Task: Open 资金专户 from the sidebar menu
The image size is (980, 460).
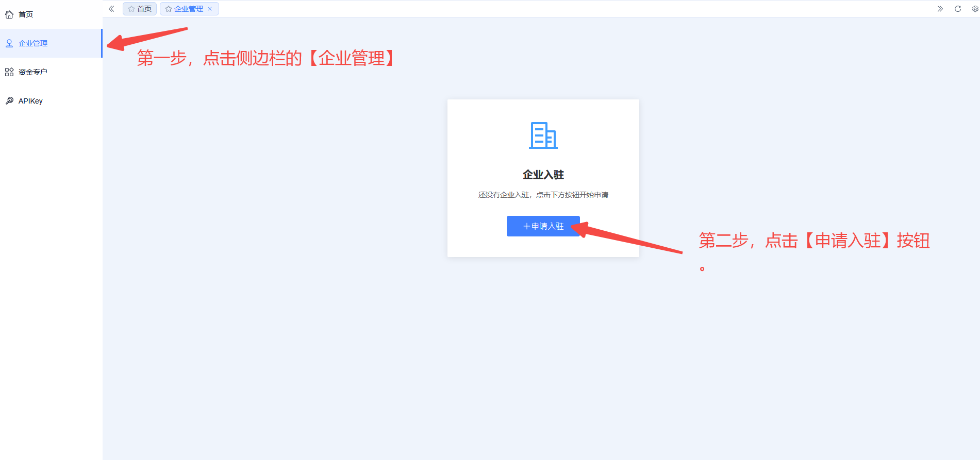Action: 33,72
